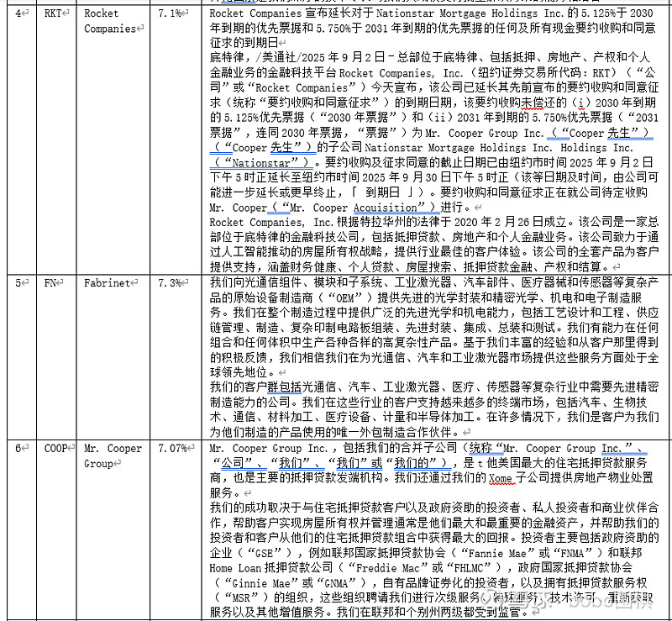Screen dimensions: 672x621
Task: Select the 7.3% percentage cell
Action: pos(176,357)
